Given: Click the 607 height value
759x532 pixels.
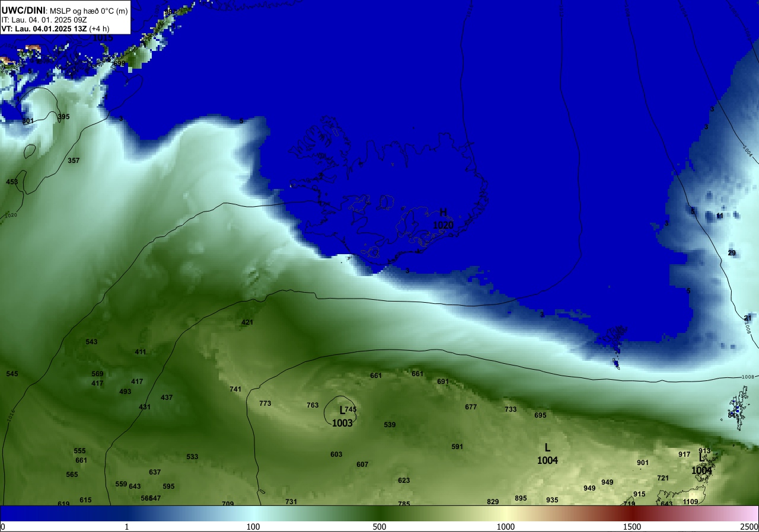Looking at the screenshot, I should 362,464.
